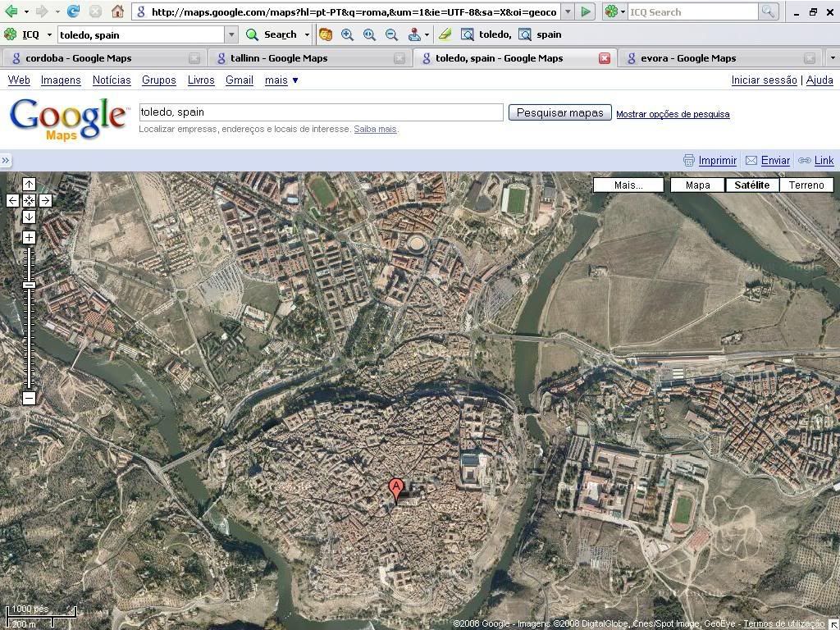Open the ICQ toolbar search history dropdown
This screenshot has width=840, height=630.
click(x=231, y=34)
